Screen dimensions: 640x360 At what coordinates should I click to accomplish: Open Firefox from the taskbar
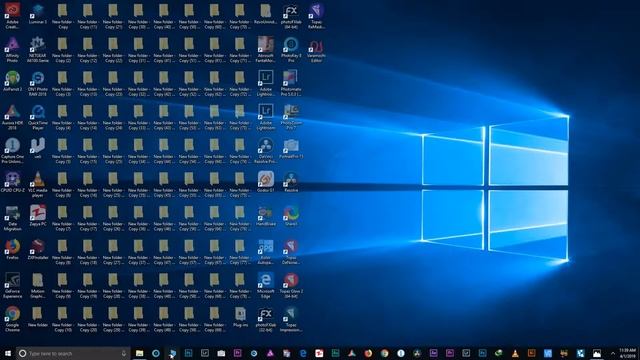(x=368, y=353)
